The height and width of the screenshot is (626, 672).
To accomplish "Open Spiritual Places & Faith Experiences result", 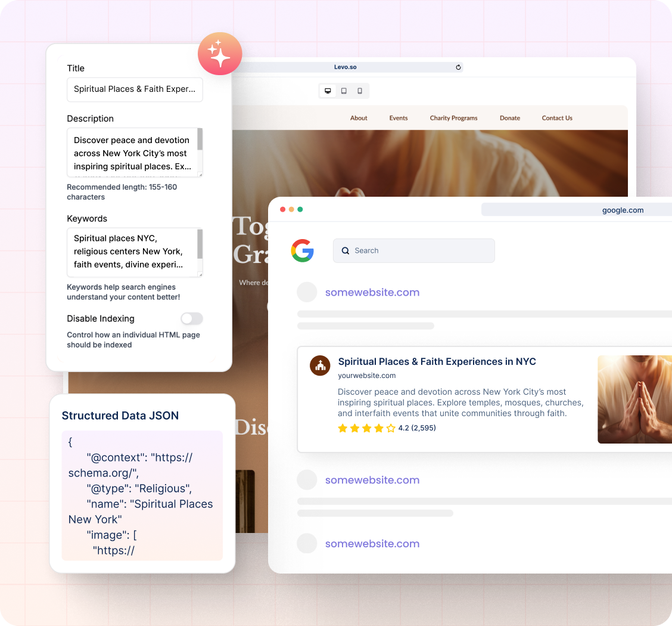I will coord(437,362).
